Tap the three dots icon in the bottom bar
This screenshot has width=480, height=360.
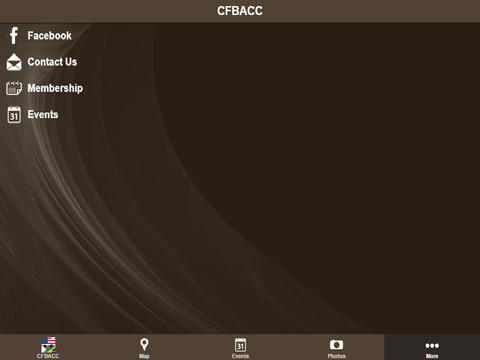pos(432,346)
